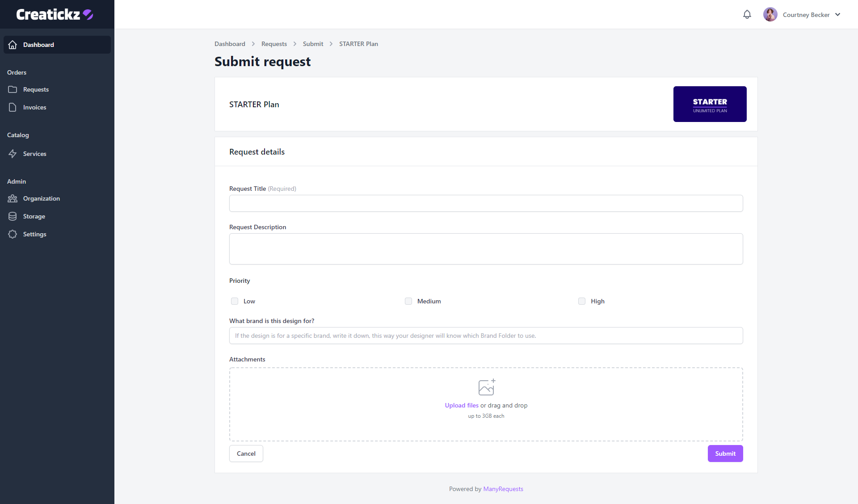Open the Courtney Becker profile avatar
Viewport: 858px width, 504px height.
(770, 15)
